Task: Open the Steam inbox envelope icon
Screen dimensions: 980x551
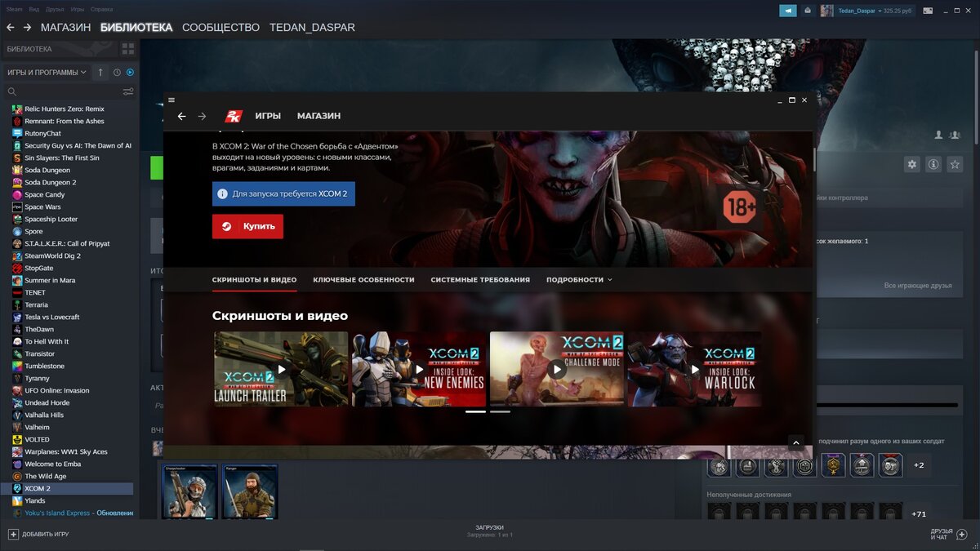Action: click(808, 11)
